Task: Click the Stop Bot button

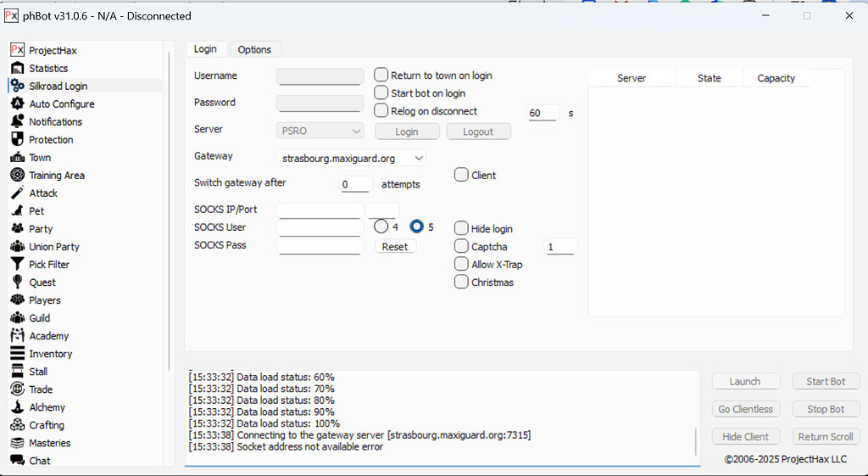Action: point(826,409)
